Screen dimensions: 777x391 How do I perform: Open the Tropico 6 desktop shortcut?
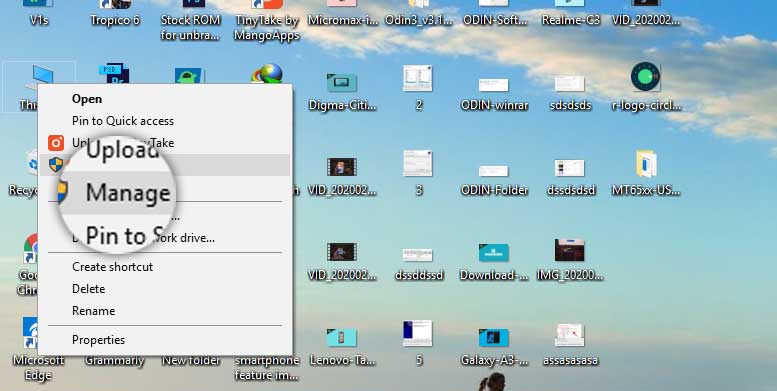point(115,14)
